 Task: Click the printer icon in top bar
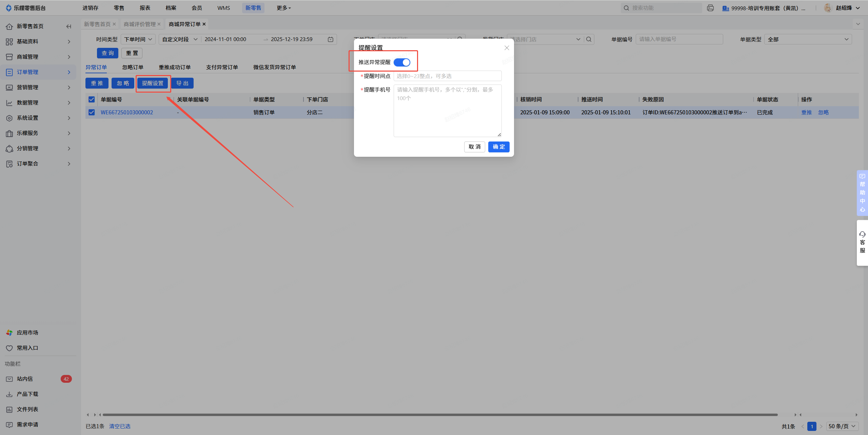point(710,8)
